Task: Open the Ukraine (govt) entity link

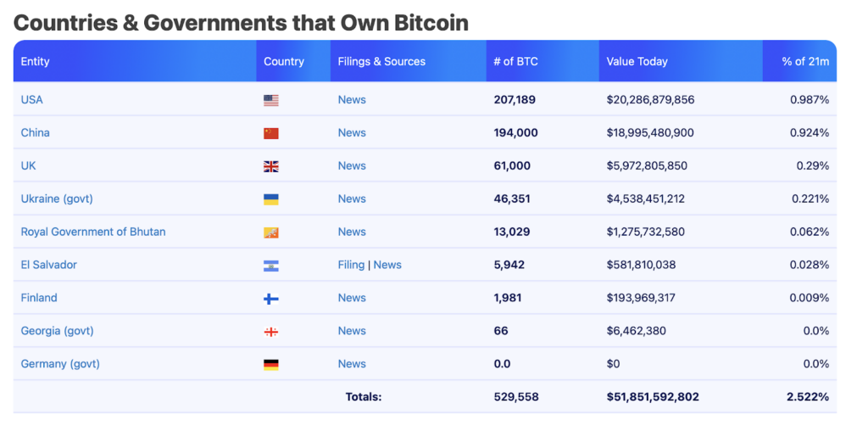Action: tap(57, 199)
